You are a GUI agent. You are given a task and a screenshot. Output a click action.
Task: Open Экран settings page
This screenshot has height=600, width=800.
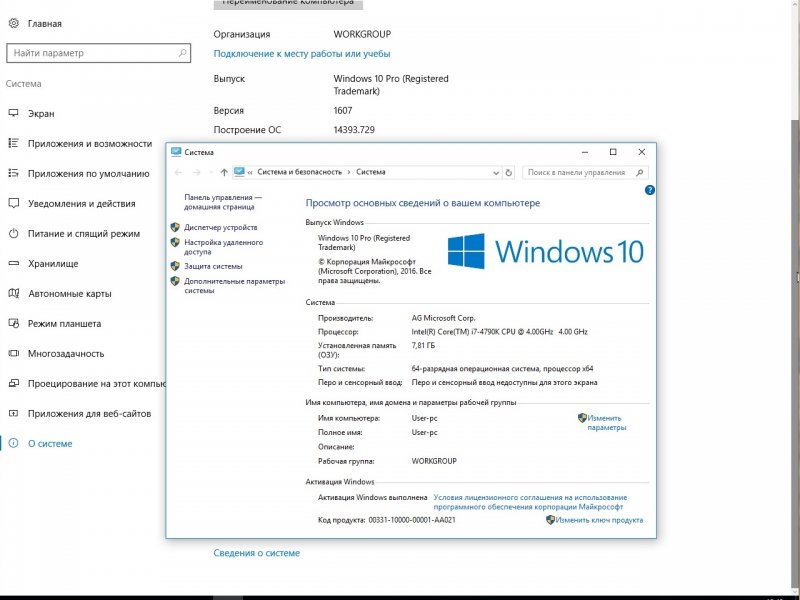point(41,113)
